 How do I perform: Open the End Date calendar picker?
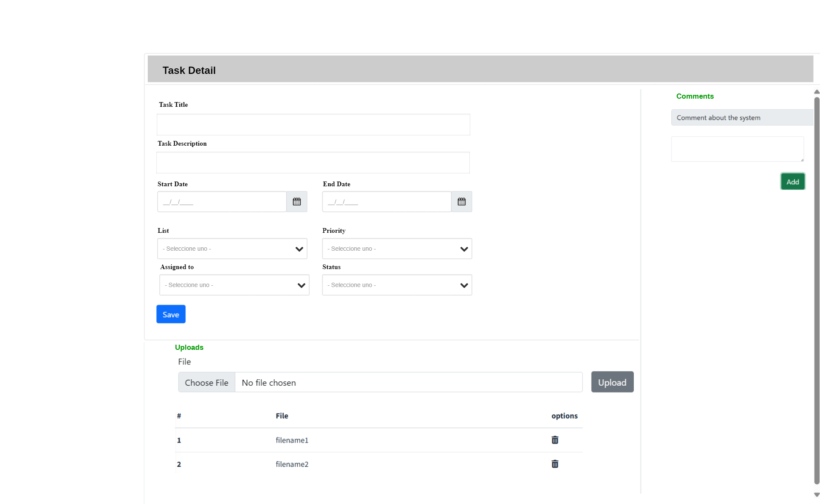click(462, 202)
